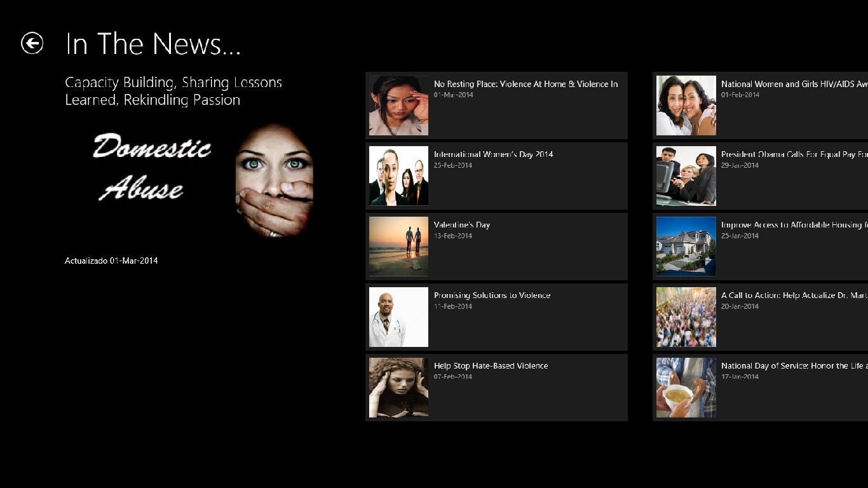Click the office workers computer thumbnail
The height and width of the screenshot is (488, 868).
686,176
